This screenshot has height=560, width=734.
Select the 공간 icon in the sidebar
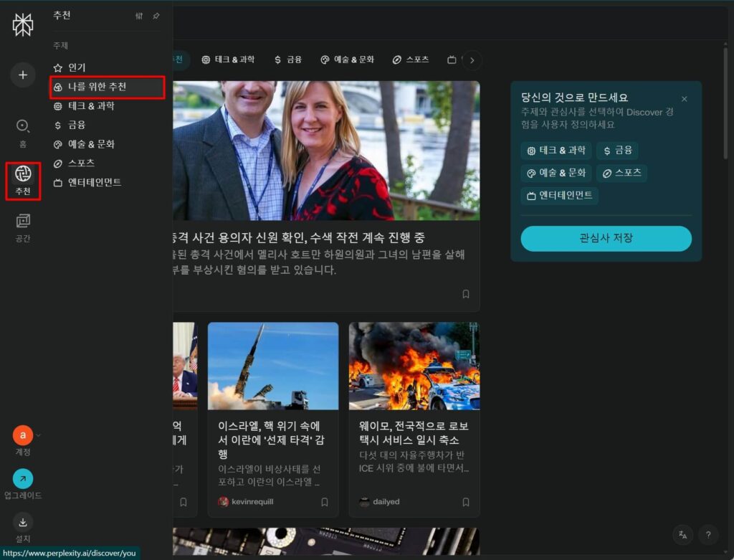click(x=22, y=222)
